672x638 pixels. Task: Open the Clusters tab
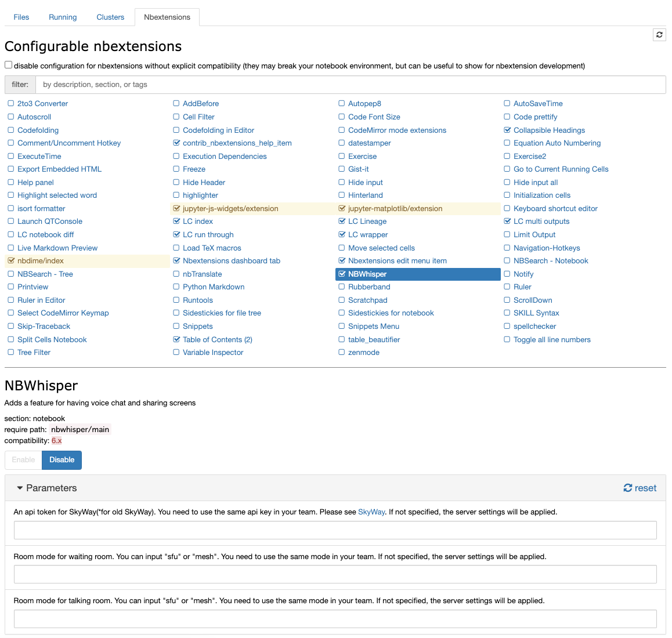point(110,17)
